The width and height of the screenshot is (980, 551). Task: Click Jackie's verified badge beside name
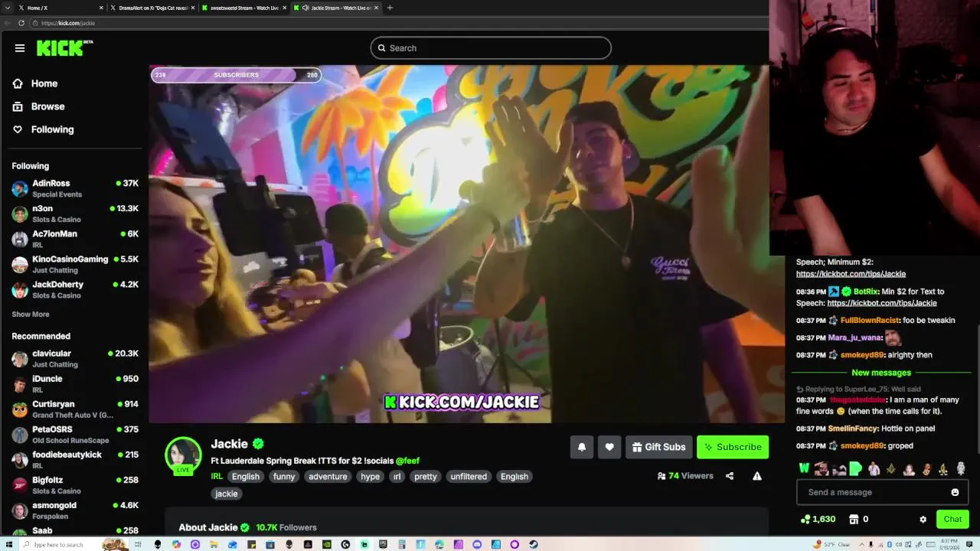(259, 444)
